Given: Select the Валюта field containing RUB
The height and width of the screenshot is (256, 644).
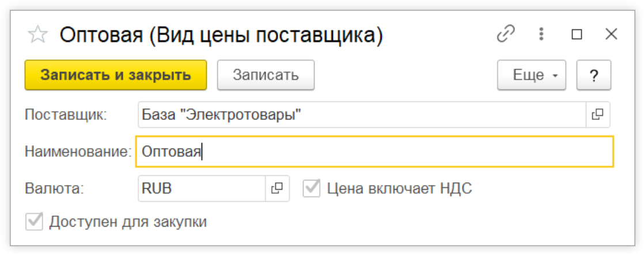Looking at the screenshot, I should coord(202,189).
